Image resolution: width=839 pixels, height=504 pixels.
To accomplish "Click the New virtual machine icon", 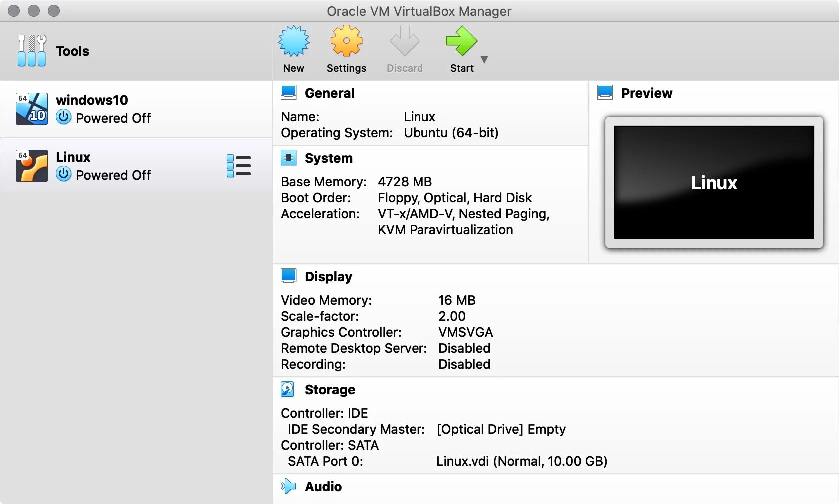I will [x=294, y=41].
